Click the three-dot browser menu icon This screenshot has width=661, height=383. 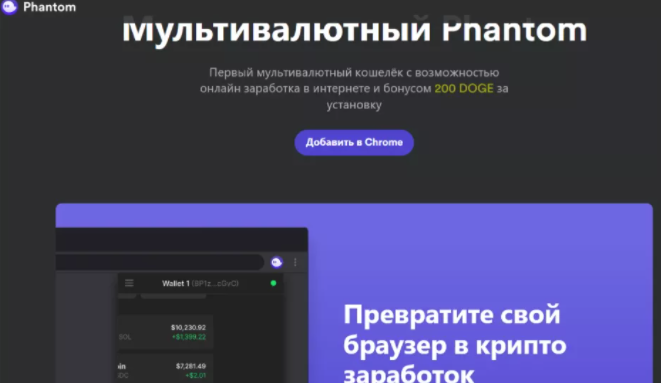(295, 262)
